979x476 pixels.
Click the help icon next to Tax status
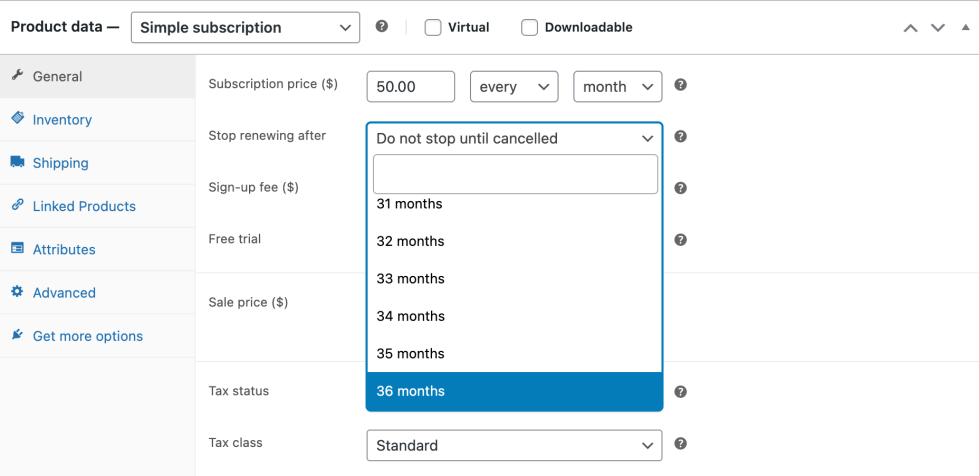[680, 392]
